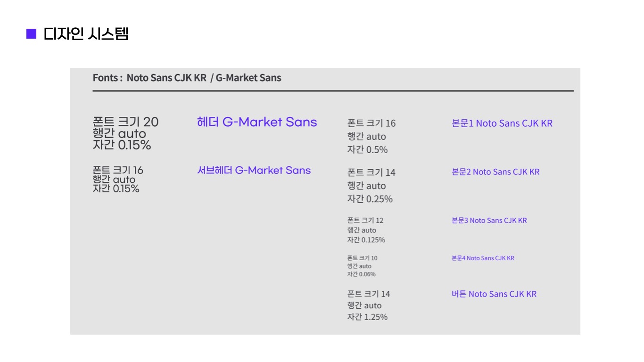Screen dimensions: 644x362
Task: Click the 버튼 Noto Sans CJK KR label
Action: coord(494,294)
